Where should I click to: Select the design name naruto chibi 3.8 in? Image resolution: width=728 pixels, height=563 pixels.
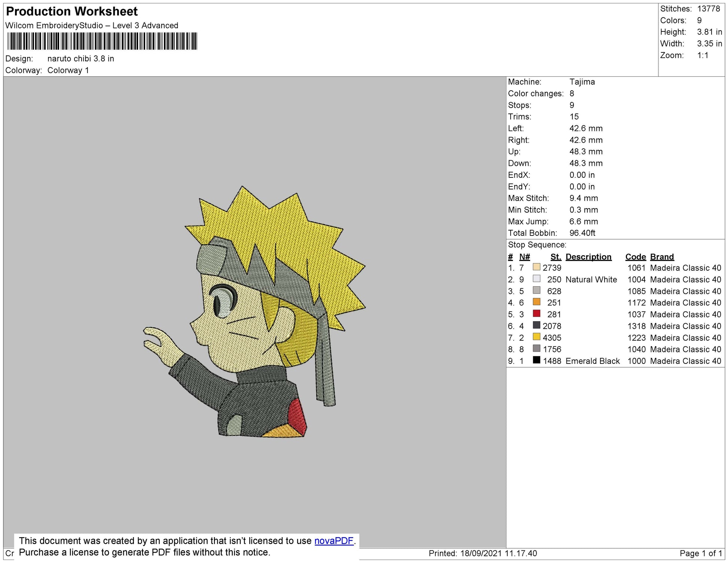[x=81, y=58]
